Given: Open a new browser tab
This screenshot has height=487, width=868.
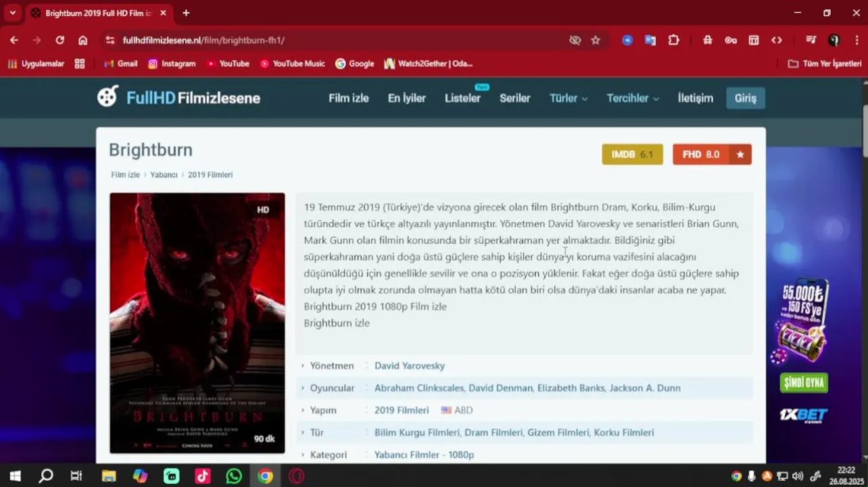Looking at the screenshot, I should [x=186, y=13].
